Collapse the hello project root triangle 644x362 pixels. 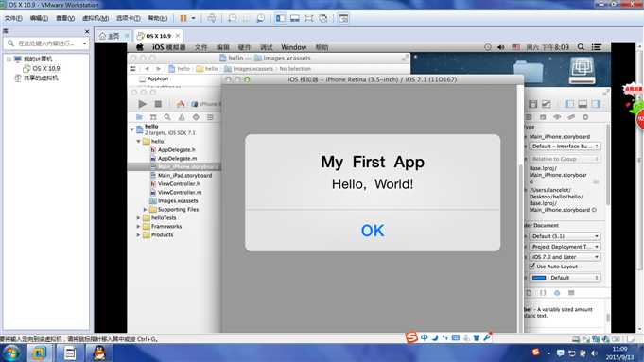coord(132,129)
